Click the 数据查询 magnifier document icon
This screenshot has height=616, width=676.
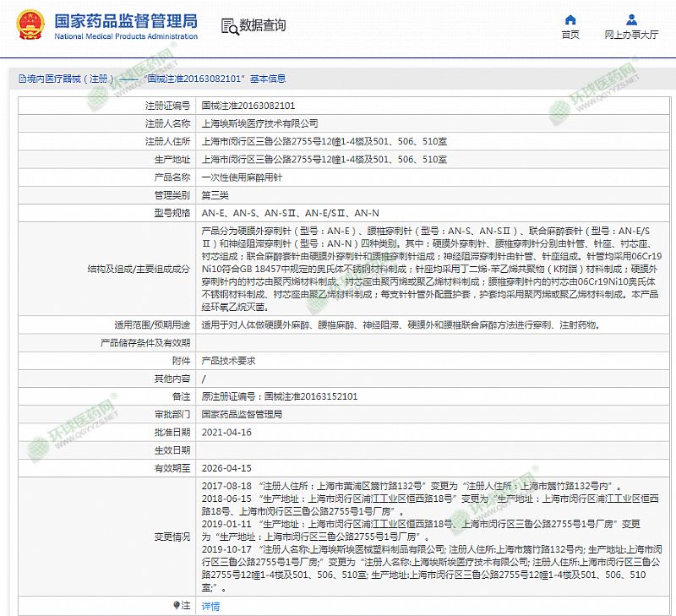tap(229, 25)
